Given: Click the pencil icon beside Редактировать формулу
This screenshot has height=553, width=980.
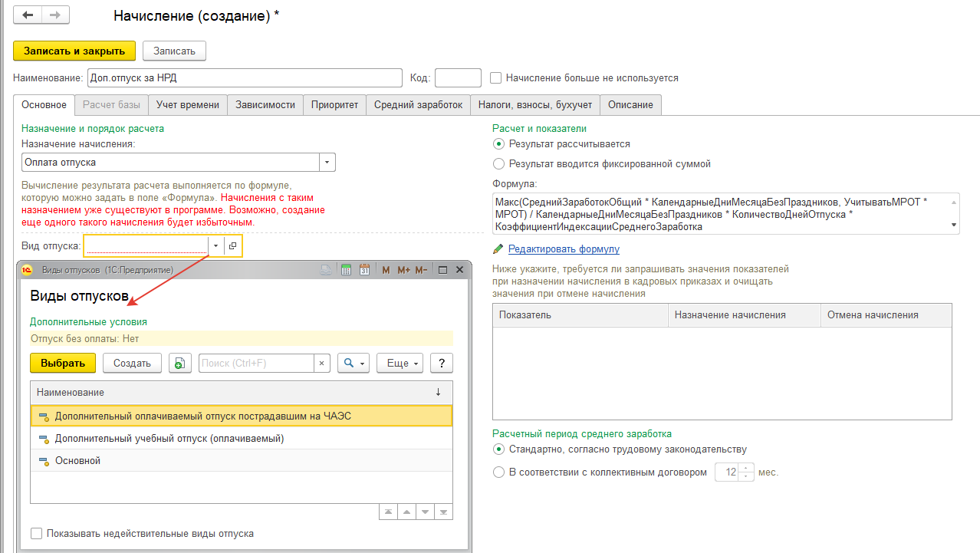Looking at the screenshot, I should [x=498, y=249].
